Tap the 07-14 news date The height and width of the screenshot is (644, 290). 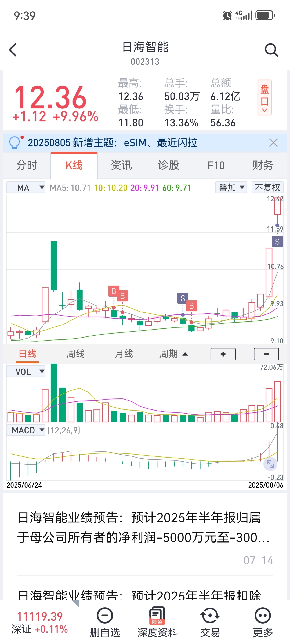(x=258, y=560)
